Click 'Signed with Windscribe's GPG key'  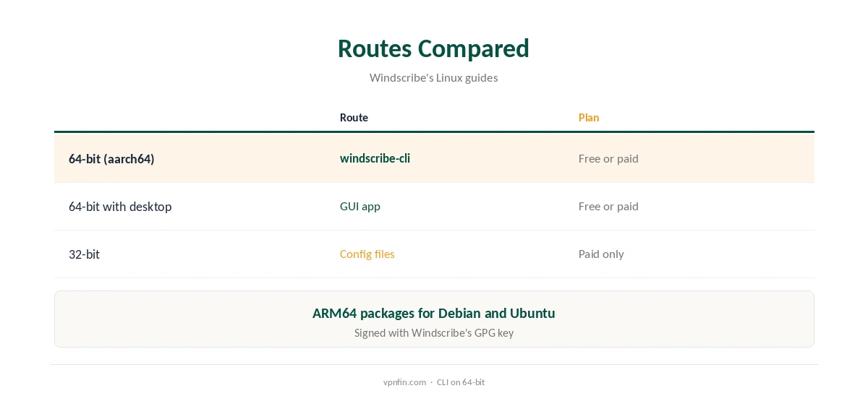tap(434, 333)
